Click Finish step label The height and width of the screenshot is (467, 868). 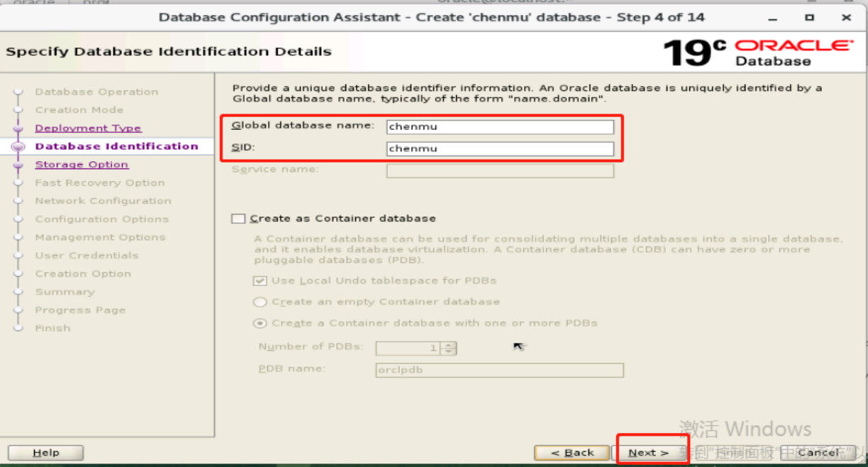pos(52,328)
